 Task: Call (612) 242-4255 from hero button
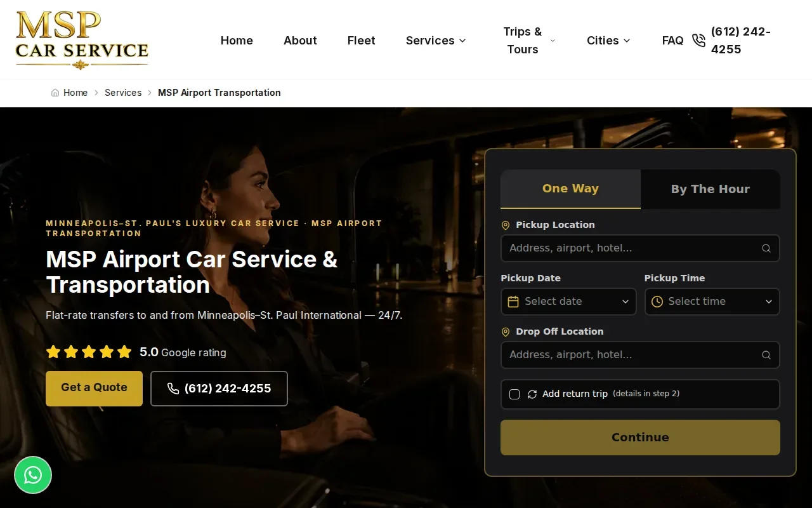tap(219, 388)
